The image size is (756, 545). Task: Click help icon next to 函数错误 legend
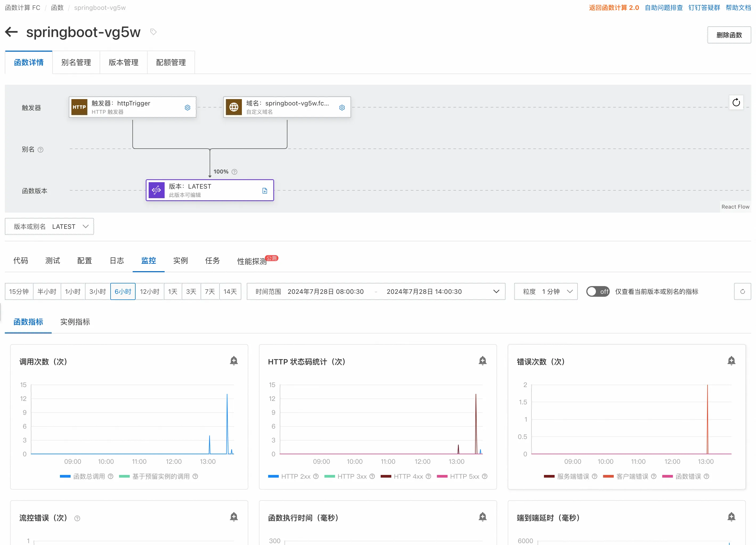coord(706,476)
